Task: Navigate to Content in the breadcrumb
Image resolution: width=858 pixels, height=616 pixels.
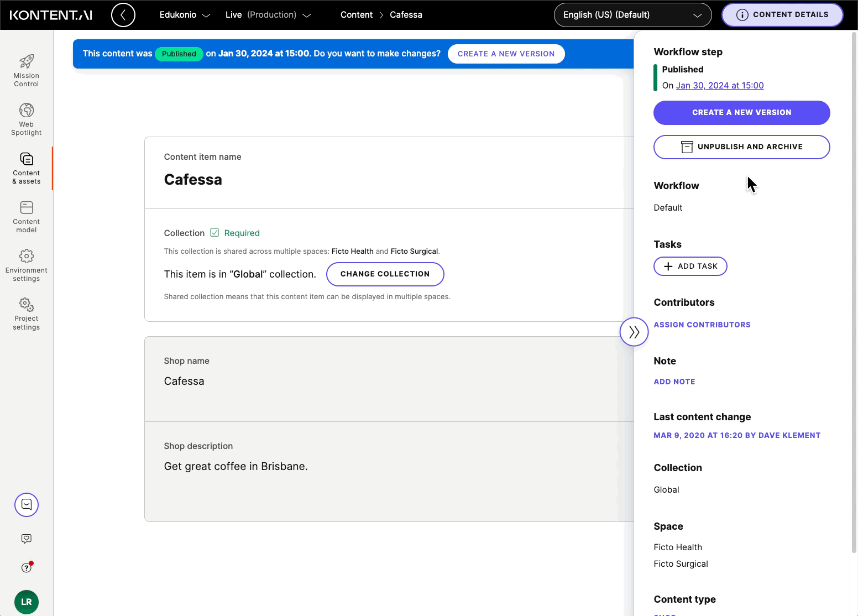Action: 356,15
